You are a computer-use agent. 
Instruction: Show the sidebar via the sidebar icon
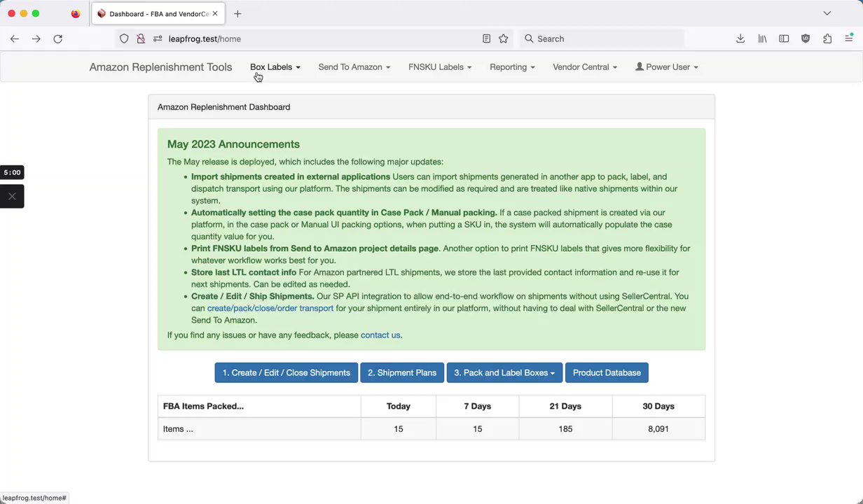784,39
